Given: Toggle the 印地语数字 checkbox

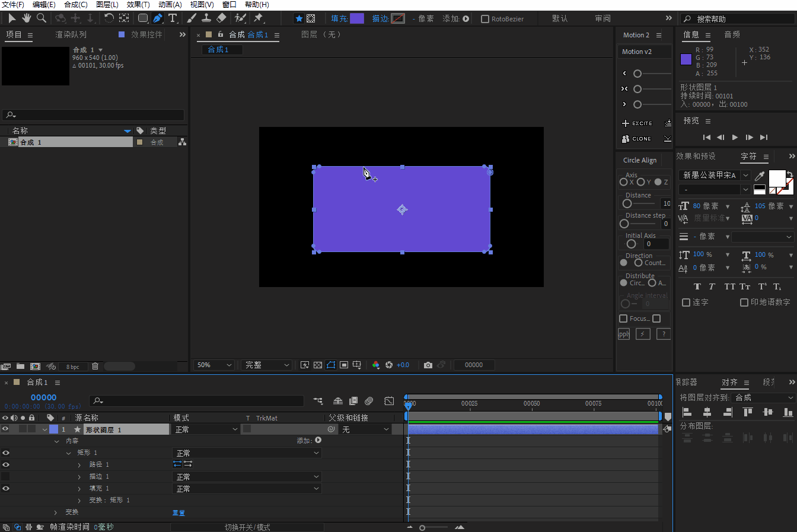Looking at the screenshot, I should click(744, 302).
